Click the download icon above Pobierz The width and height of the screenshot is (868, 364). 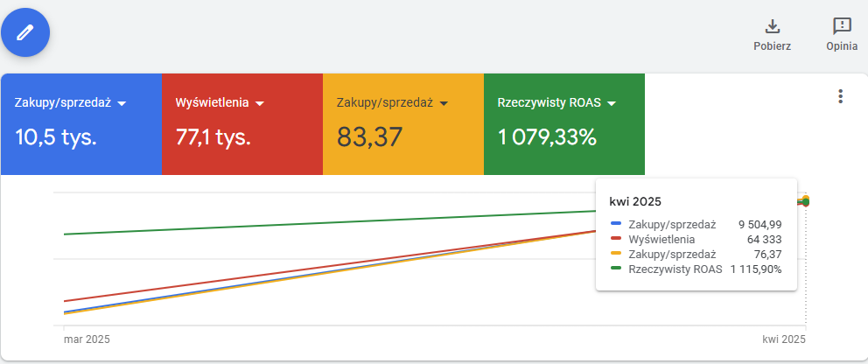[x=772, y=25]
